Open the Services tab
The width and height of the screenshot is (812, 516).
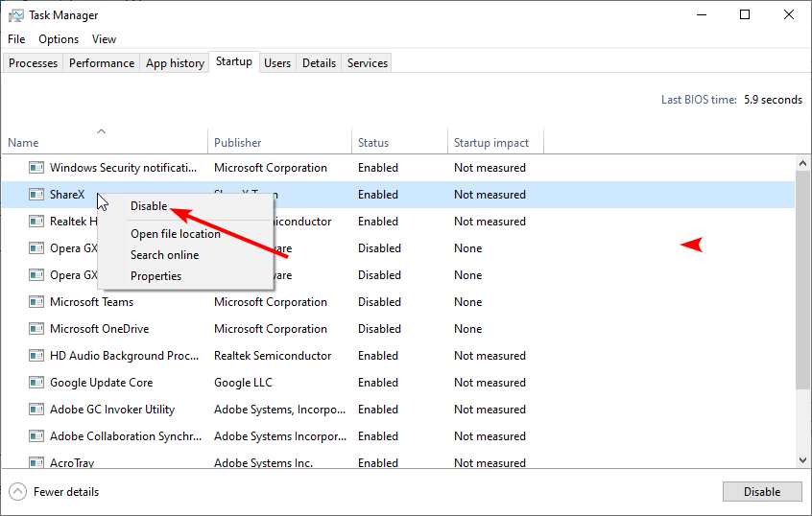point(368,63)
